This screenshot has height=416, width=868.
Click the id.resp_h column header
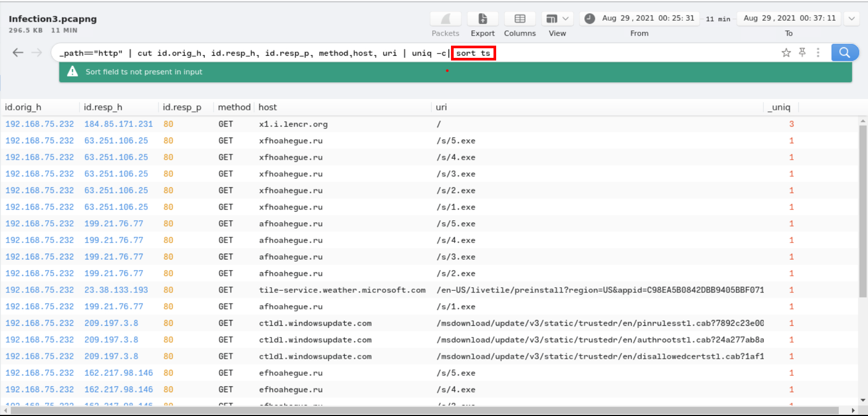pos(103,107)
